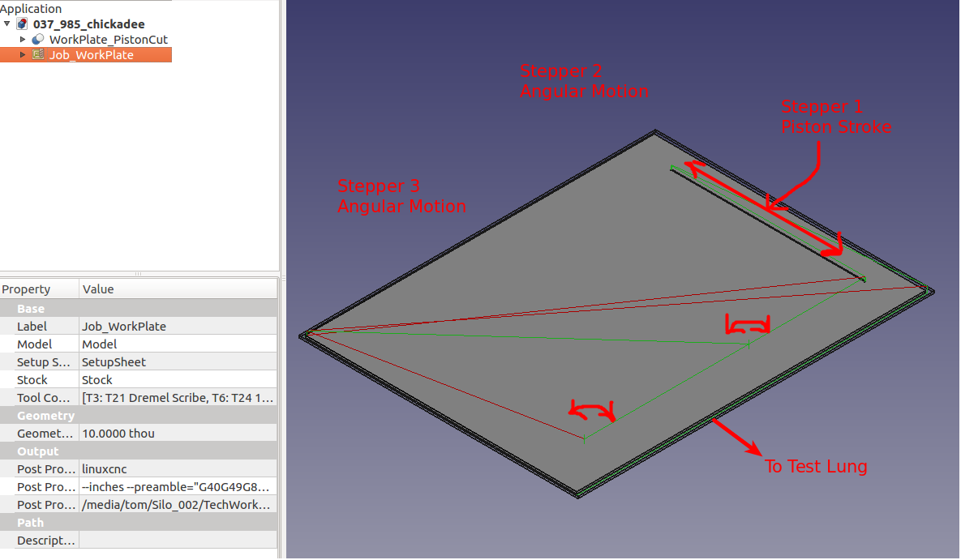961x560 pixels.
Task: Collapse the 037_985_chickadee document node
Action: pyautogui.click(x=7, y=24)
